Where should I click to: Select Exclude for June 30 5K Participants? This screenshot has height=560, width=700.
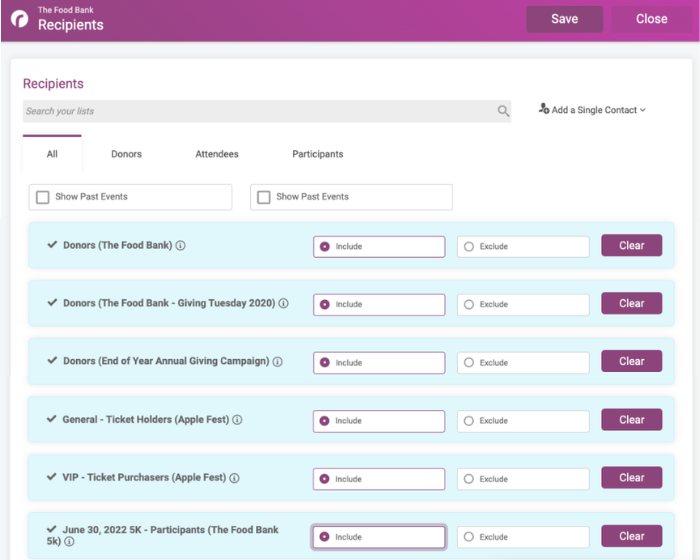tap(523, 537)
